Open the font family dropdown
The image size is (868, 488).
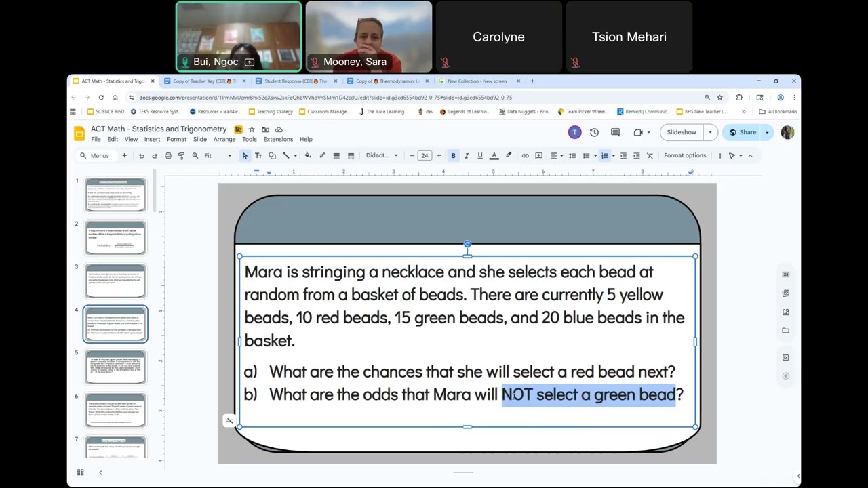click(382, 156)
